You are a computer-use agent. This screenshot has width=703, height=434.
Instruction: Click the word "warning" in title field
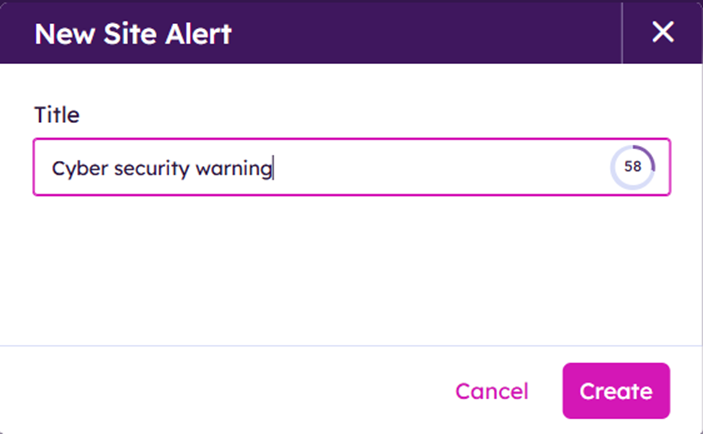click(234, 168)
